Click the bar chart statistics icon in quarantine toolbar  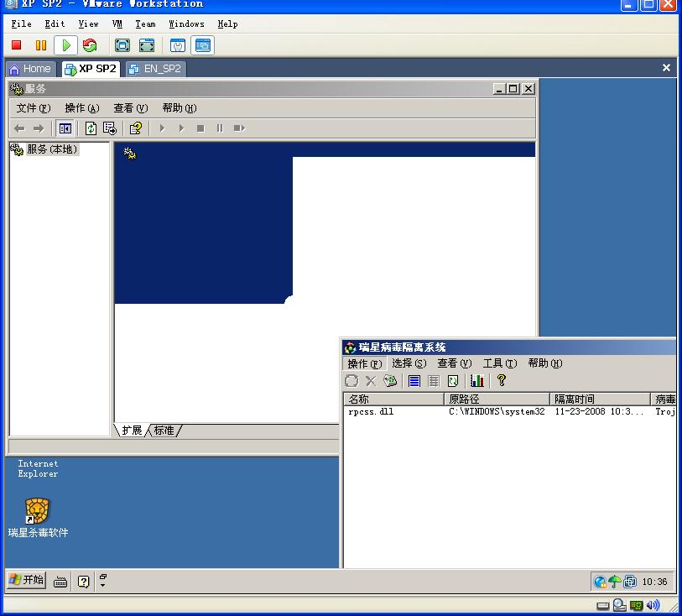pos(477,381)
